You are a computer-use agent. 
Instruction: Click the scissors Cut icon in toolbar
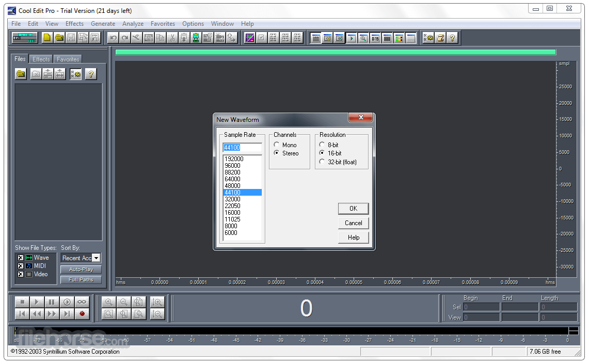click(172, 38)
